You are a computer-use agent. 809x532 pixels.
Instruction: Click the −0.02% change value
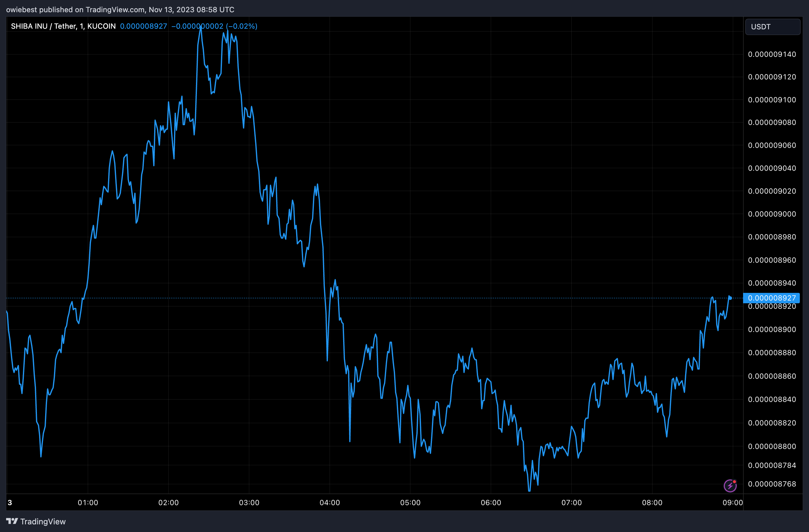242,26
